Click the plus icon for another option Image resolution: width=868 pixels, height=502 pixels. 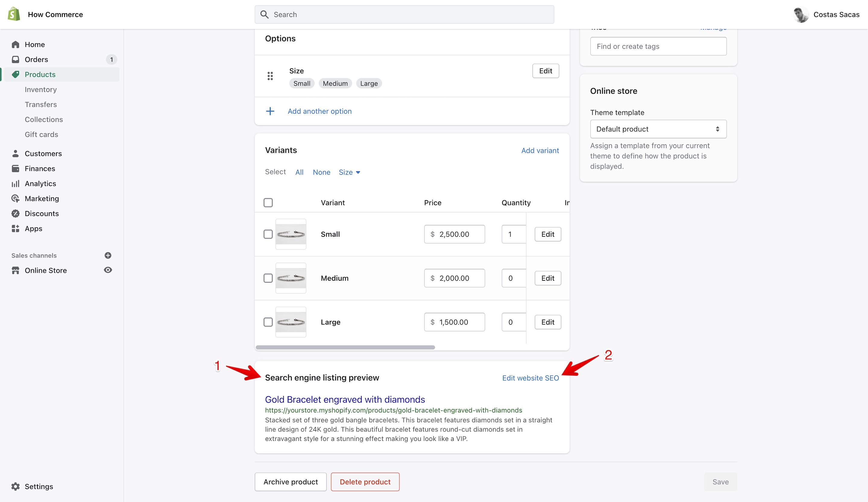click(x=270, y=111)
